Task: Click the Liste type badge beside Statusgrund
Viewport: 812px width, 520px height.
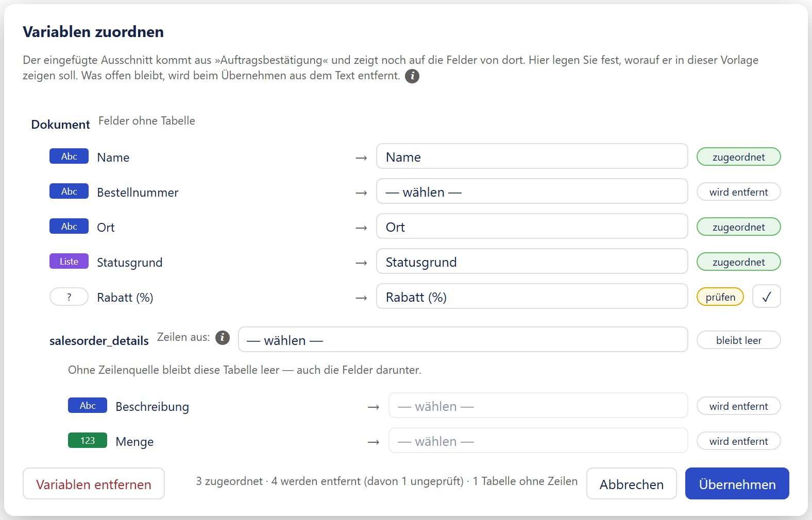Action: coord(69,262)
